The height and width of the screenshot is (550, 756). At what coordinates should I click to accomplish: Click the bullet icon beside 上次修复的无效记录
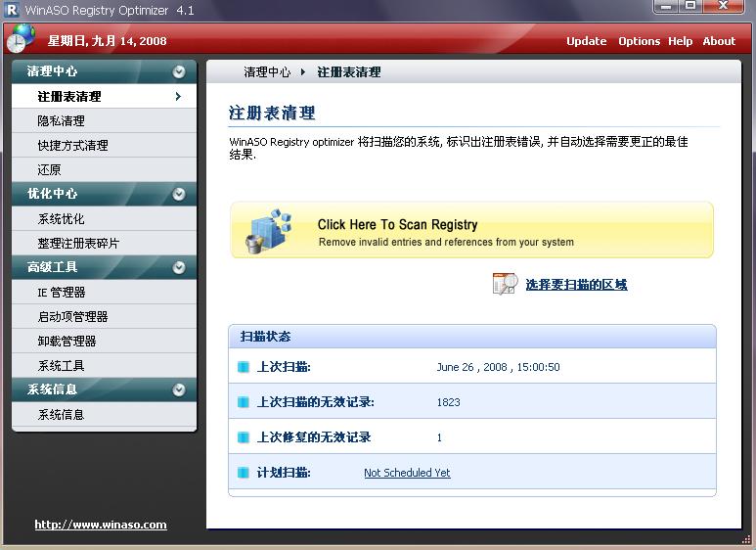coord(244,437)
